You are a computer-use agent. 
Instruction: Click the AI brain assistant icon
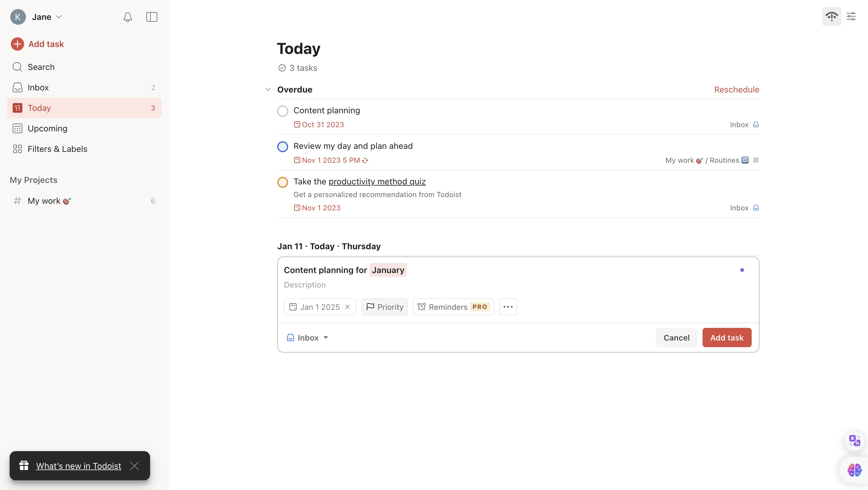click(854, 470)
